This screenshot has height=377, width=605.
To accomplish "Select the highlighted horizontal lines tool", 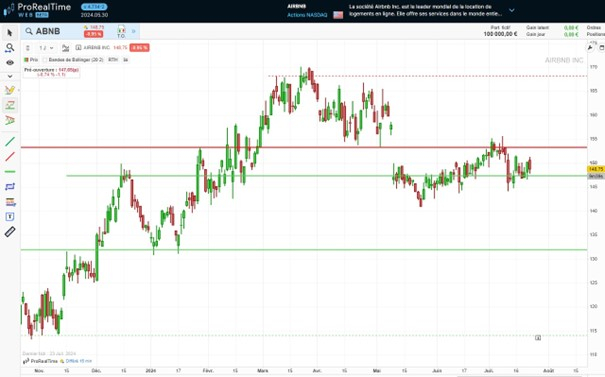I will (10, 105).
